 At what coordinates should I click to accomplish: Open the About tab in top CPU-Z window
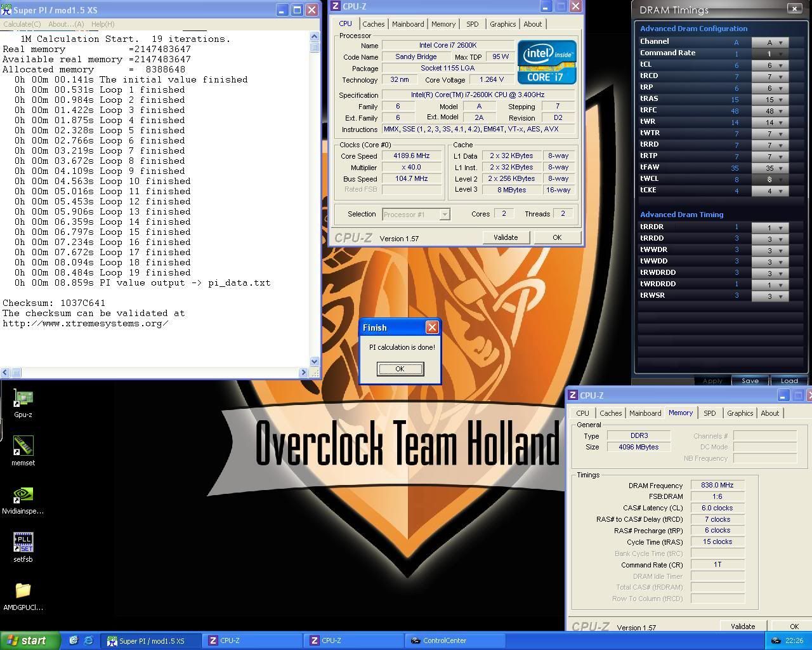tap(533, 24)
